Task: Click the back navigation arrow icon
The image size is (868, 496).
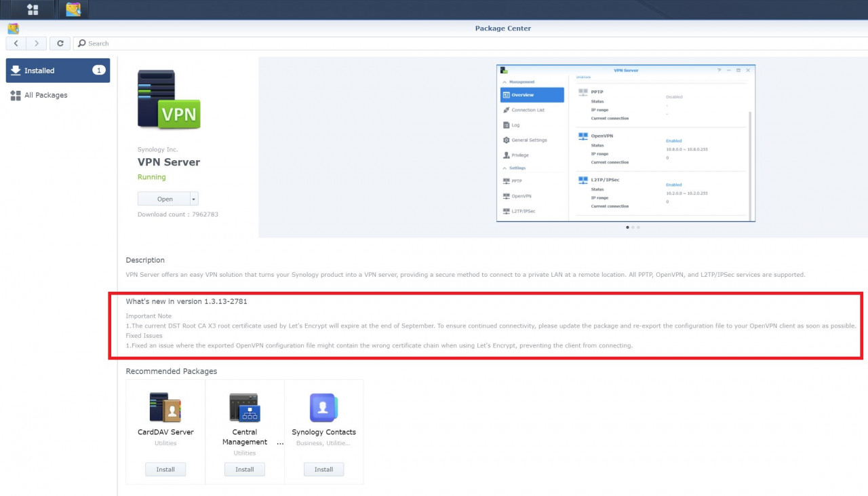Action: click(16, 43)
